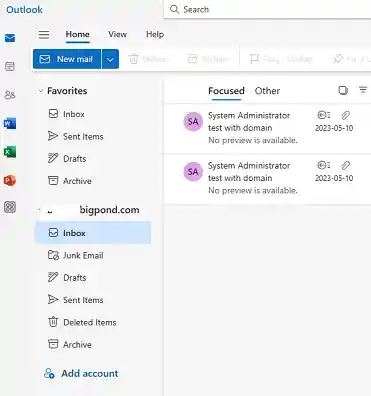Collapse the bigpond.com account chevron
The width and height of the screenshot is (371, 396).
pyautogui.click(x=40, y=210)
